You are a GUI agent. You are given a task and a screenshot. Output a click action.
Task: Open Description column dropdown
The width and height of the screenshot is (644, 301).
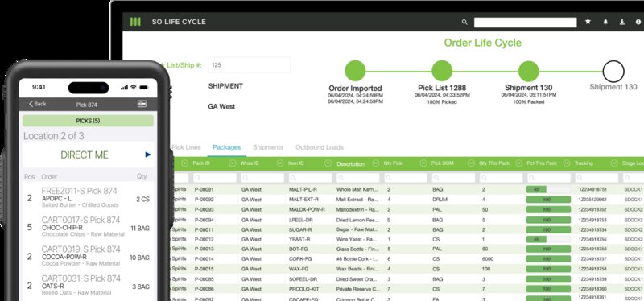point(375,163)
